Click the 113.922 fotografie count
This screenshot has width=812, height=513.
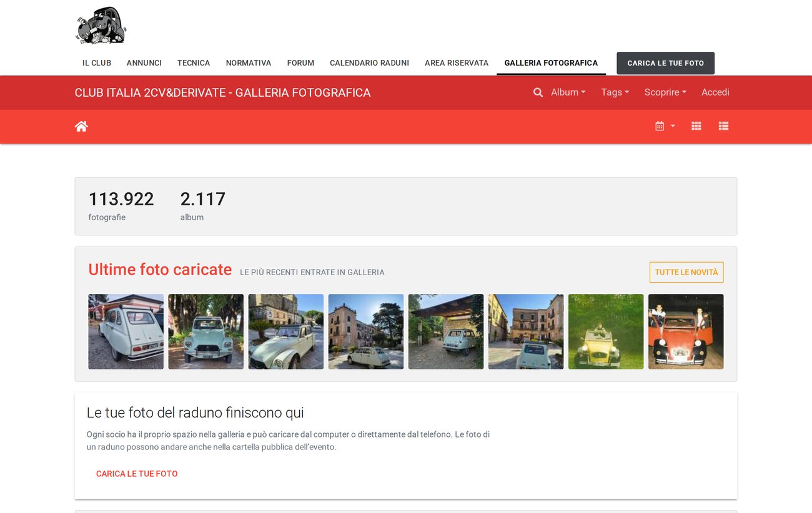pos(121,206)
